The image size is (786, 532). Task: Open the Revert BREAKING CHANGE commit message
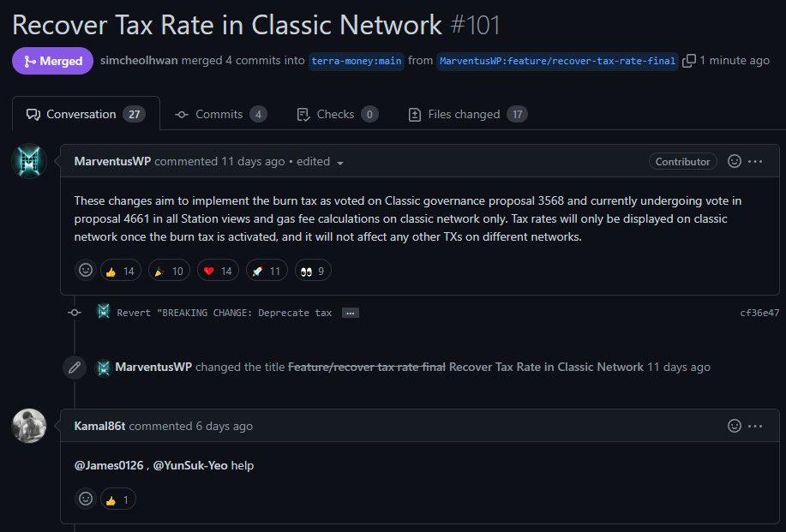click(x=224, y=313)
